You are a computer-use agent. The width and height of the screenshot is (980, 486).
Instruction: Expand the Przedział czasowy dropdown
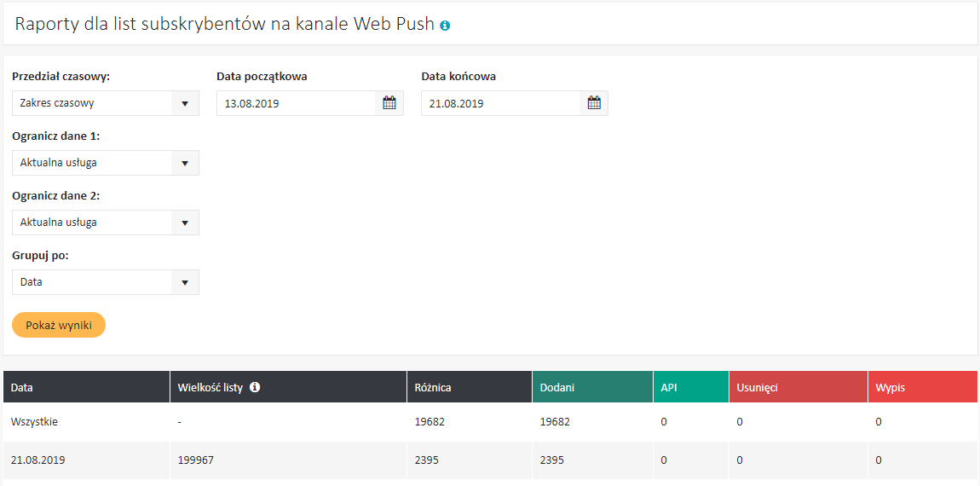[x=105, y=103]
